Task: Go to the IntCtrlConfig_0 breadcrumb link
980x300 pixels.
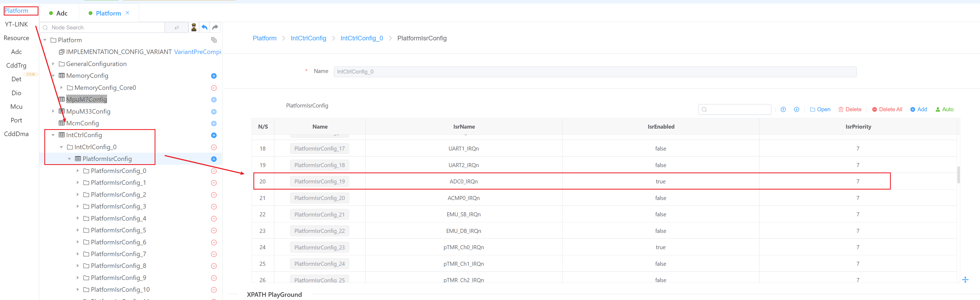Action: point(362,39)
